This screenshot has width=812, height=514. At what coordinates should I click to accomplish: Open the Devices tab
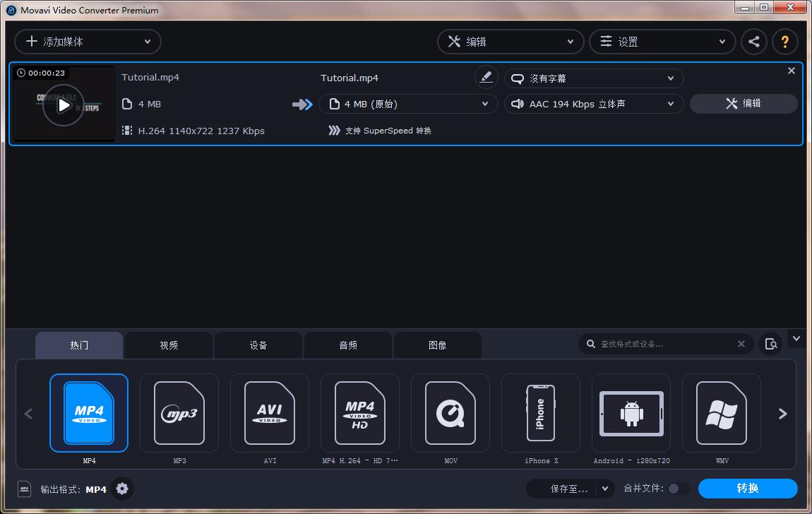click(x=258, y=345)
